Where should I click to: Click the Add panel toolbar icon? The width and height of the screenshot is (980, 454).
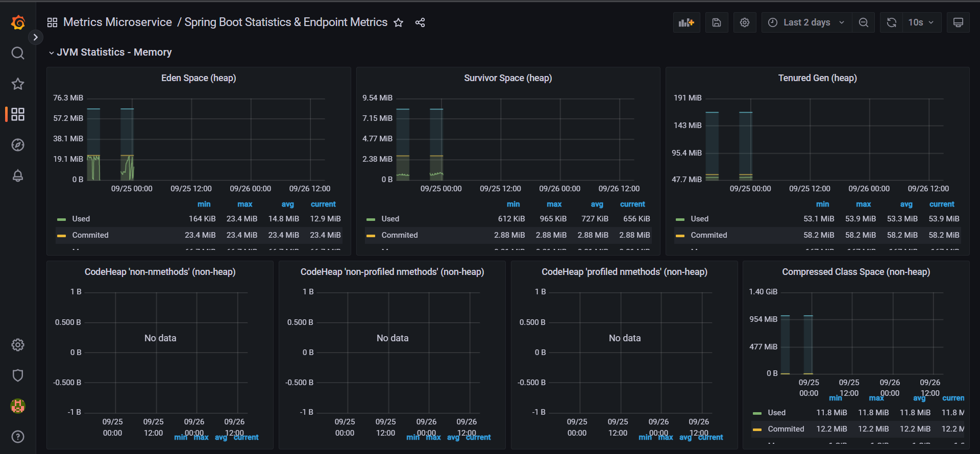point(686,22)
